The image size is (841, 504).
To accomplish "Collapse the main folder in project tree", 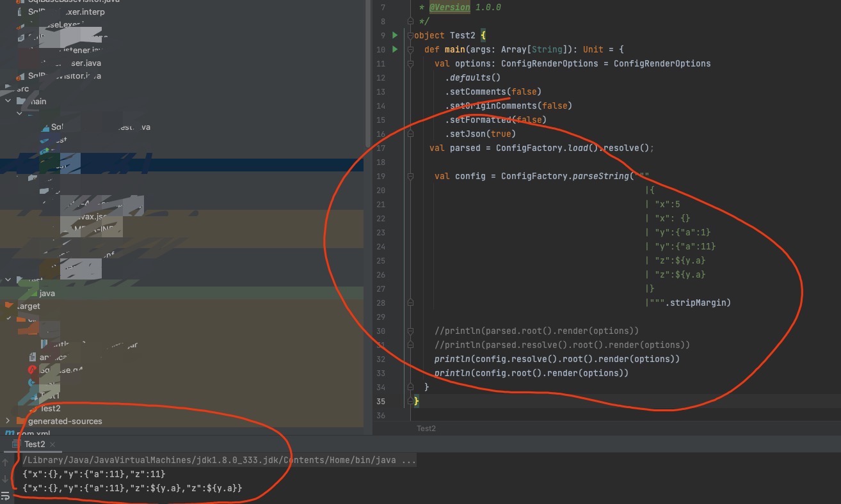I will [8, 101].
